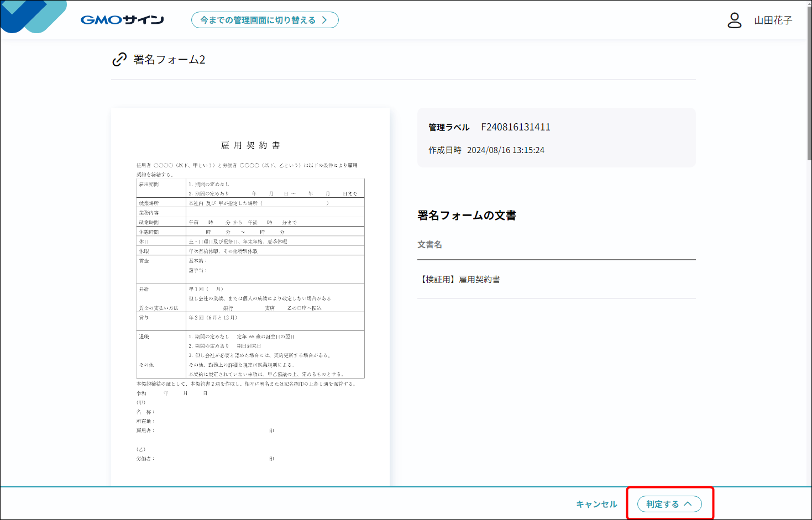
Task: Click the 文書名 column header
Action: 429,245
